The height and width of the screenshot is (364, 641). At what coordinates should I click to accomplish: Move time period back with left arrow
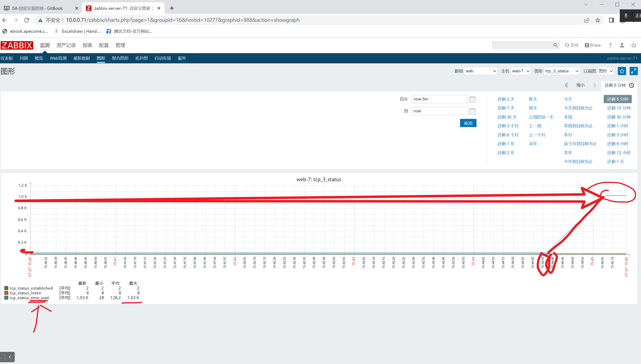coord(566,85)
